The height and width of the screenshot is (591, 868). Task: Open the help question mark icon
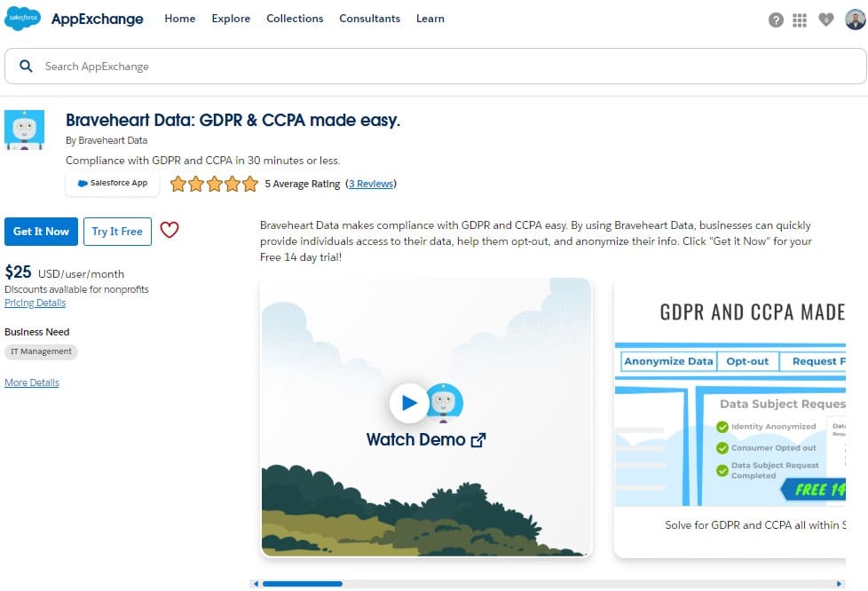pos(776,20)
